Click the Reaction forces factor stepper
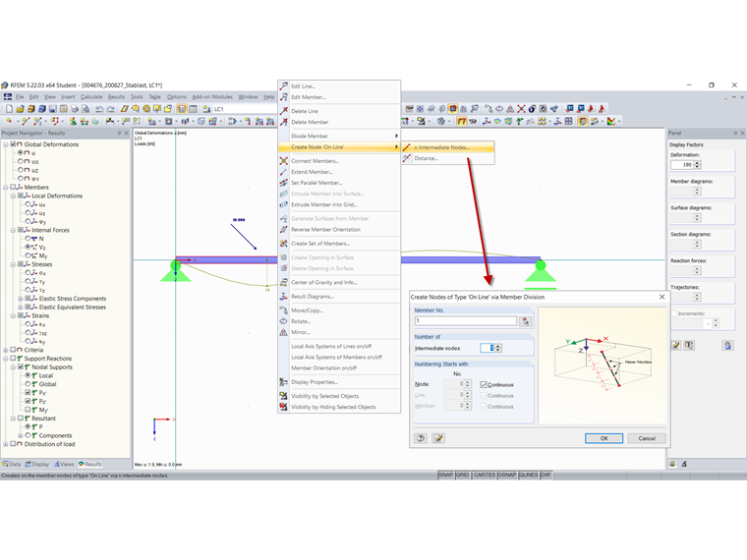747x560 pixels. (698, 270)
